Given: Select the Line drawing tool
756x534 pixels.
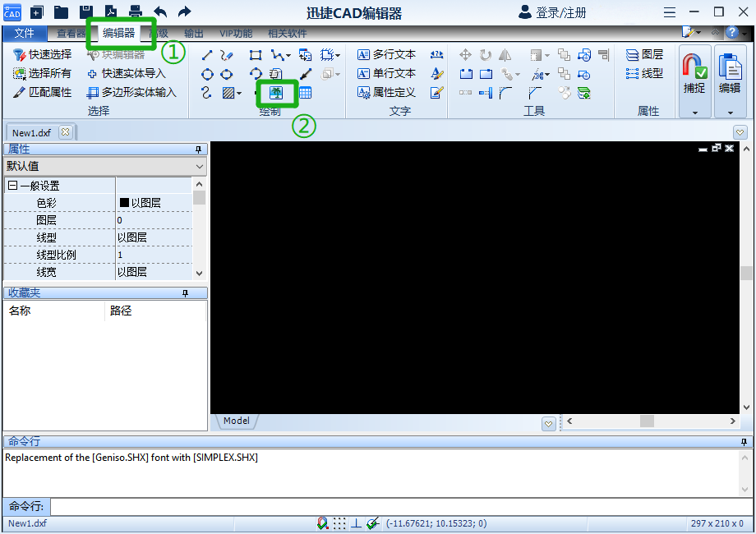Looking at the screenshot, I should 207,55.
